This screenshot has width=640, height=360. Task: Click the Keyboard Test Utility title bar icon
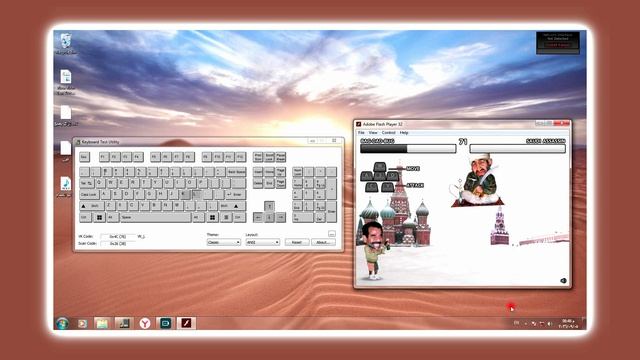point(78,142)
